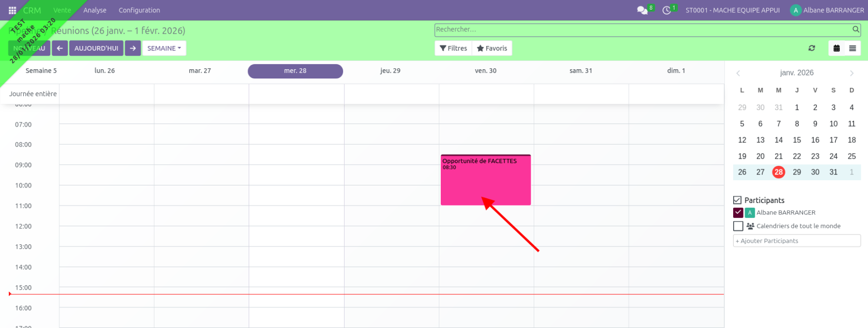
Task: Open the discussion messages icon
Action: click(642, 10)
